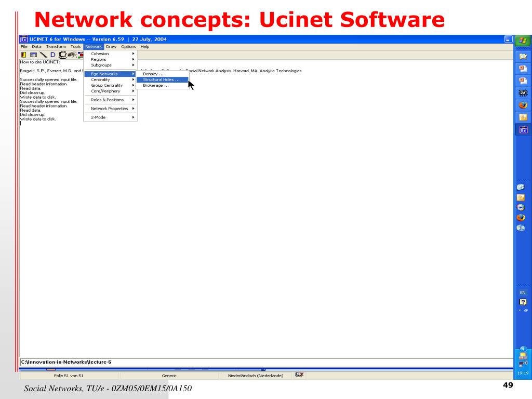Expand the Centrality submenu
This screenshot has height=399, width=532.
[110, 79]
